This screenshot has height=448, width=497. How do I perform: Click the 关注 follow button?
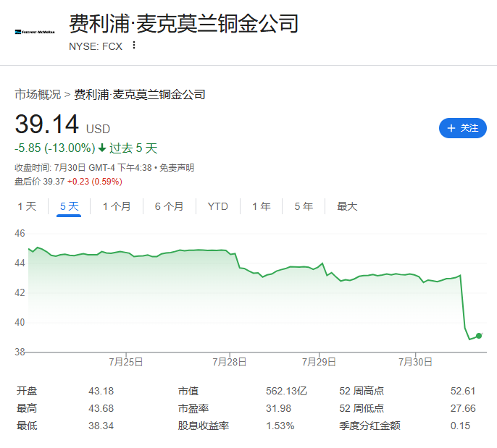tap(462, 128)
